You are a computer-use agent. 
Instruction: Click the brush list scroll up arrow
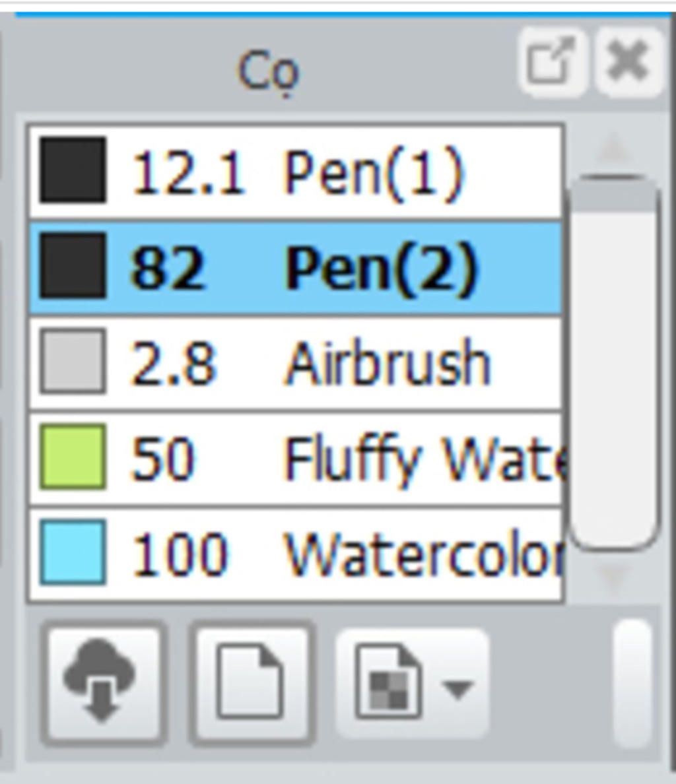tap(615, 148)
